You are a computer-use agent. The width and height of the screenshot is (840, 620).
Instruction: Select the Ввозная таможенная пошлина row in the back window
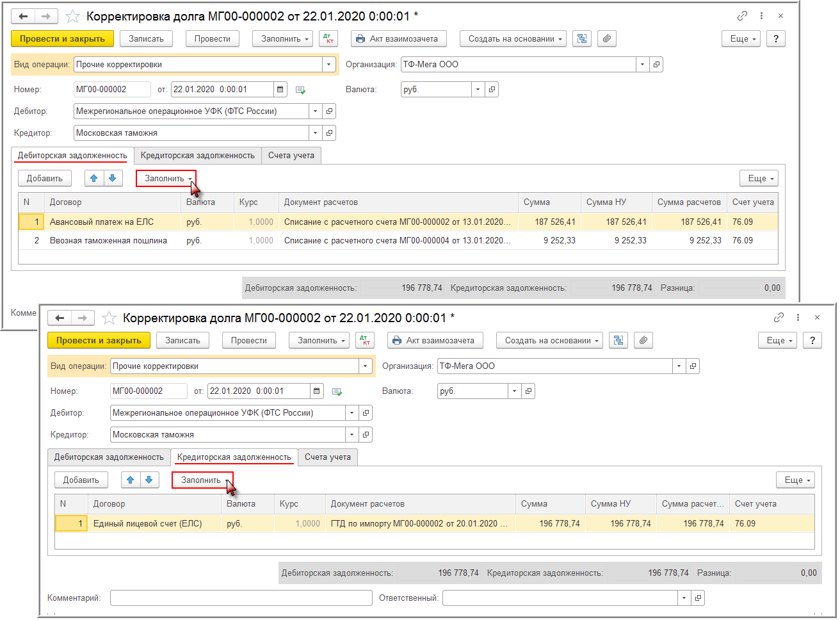[x=398, y=241]
